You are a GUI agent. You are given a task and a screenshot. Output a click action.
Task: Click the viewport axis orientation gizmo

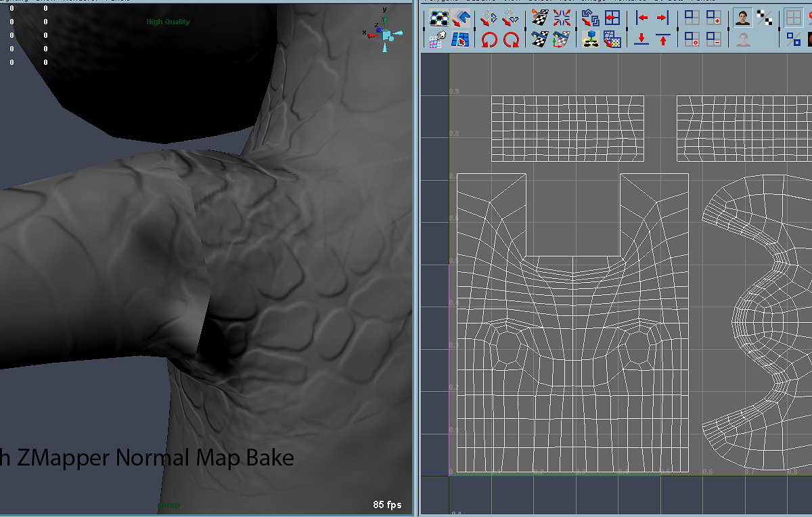[382, 32]
